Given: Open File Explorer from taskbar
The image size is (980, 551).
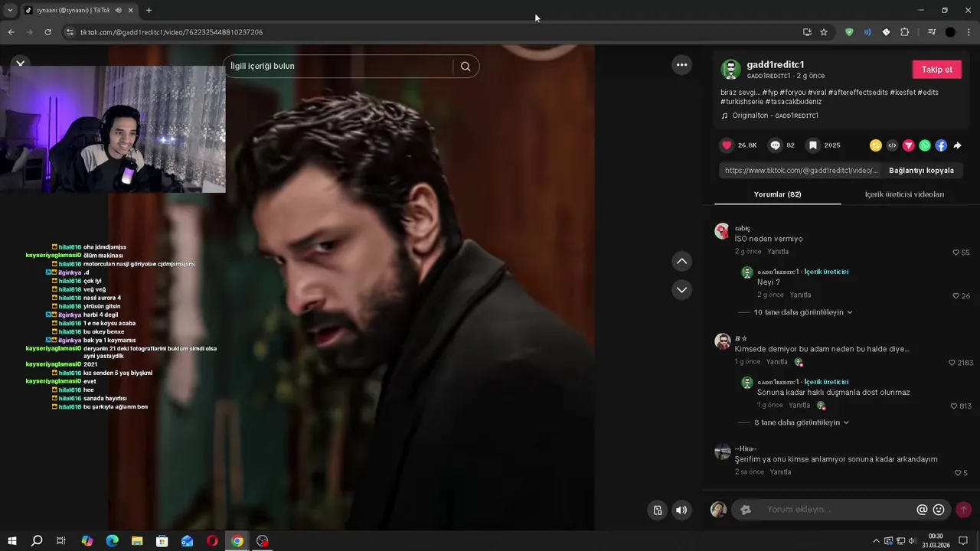Looking at the screenshot, I should pyautogui.click(x=137, y=541).
